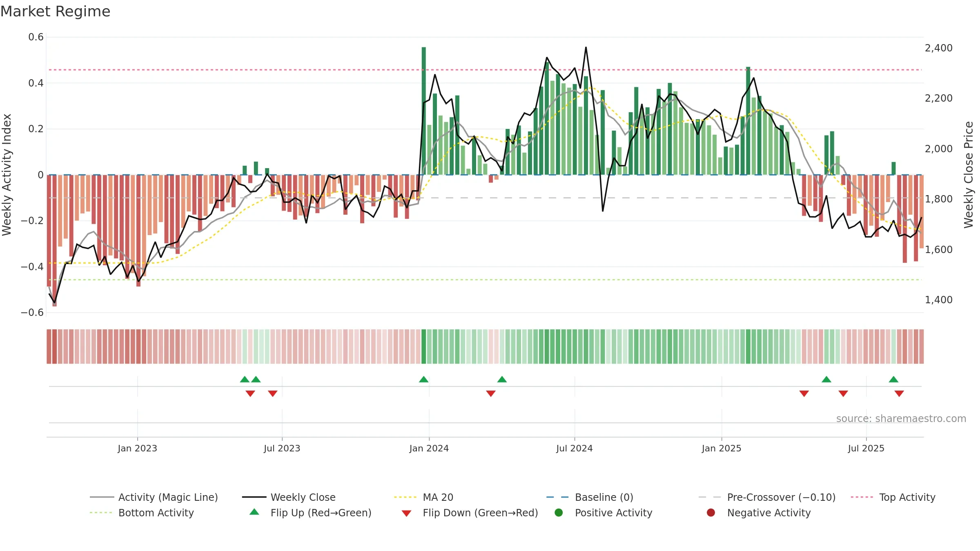Viewport: 980px width, 551px height.
Task: Click the 2,000 price tick label
Action: coord(938,149)
